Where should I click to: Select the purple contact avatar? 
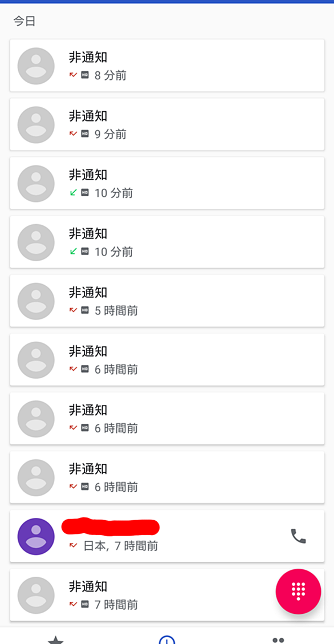coord(36,536)
